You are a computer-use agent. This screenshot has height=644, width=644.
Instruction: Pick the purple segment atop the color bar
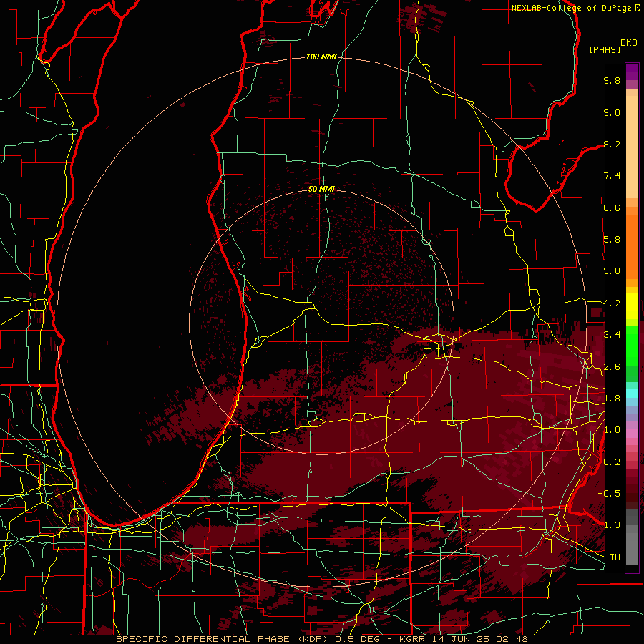632,72
